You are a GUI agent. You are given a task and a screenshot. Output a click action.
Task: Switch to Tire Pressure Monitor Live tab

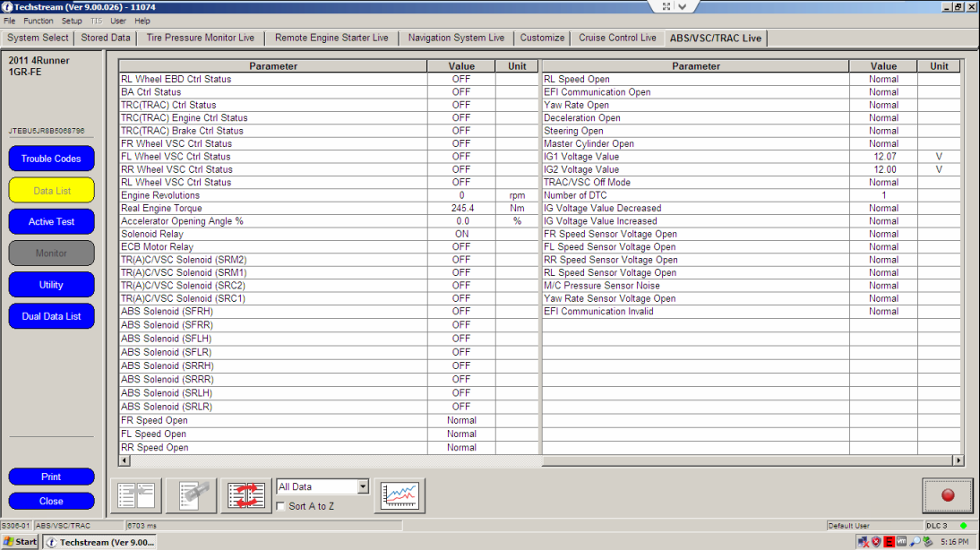pyautogui.click(x=200, y=38)
